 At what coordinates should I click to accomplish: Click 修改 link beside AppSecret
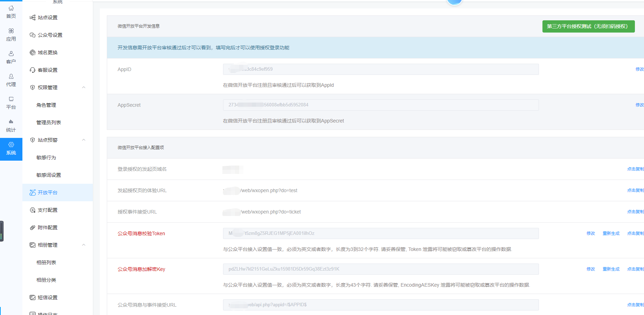tap(639, 105)
